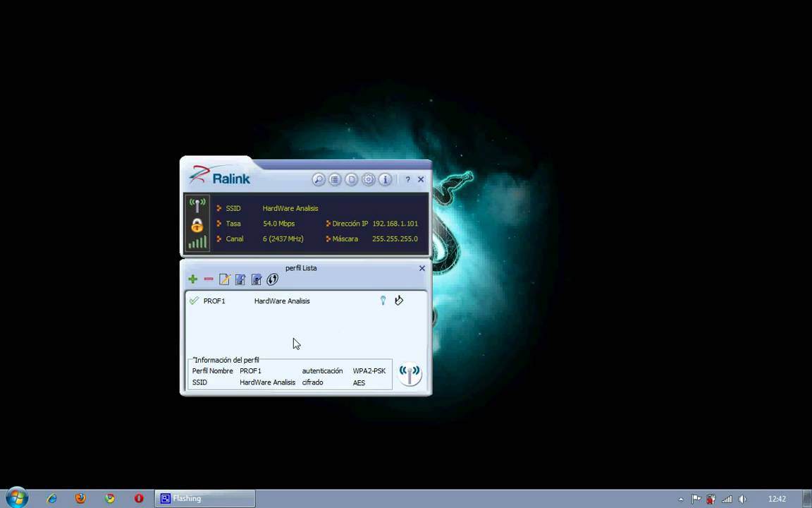Open the profile page icon in Ralink header
This screenshot has width=812, height=508.
pos(351,179)
